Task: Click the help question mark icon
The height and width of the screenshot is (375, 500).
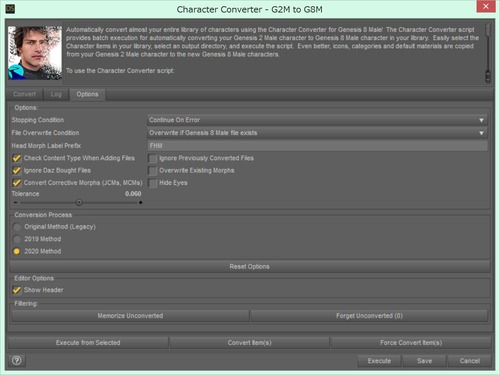Action: click(17, 360)
